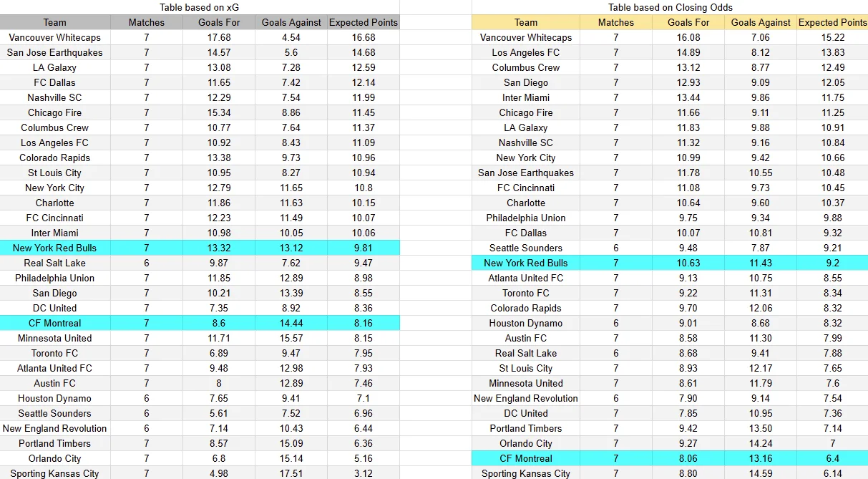
Task: Click Goals Against header in Closing Odds table
Action: 761,22
